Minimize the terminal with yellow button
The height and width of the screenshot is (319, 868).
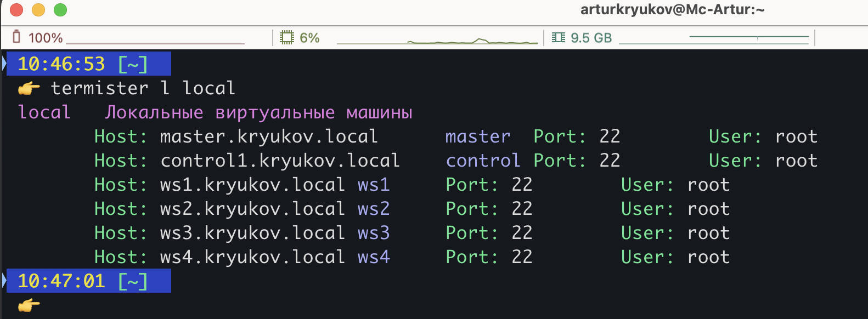[x=38, y=10]
